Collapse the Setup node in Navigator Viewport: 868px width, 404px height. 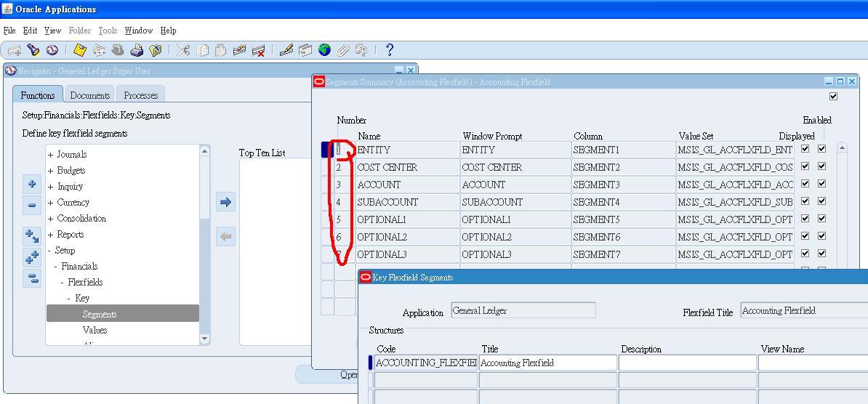tap(49, 251)
